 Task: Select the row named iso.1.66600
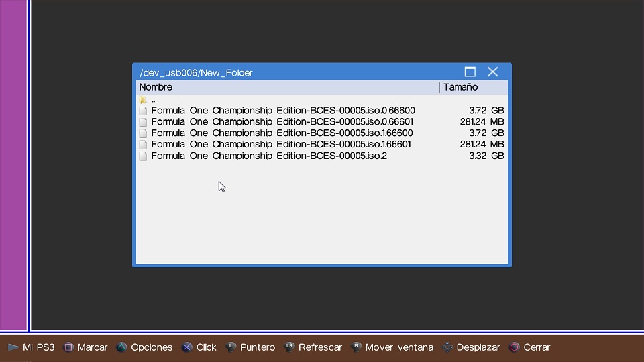tap(321, 133)
